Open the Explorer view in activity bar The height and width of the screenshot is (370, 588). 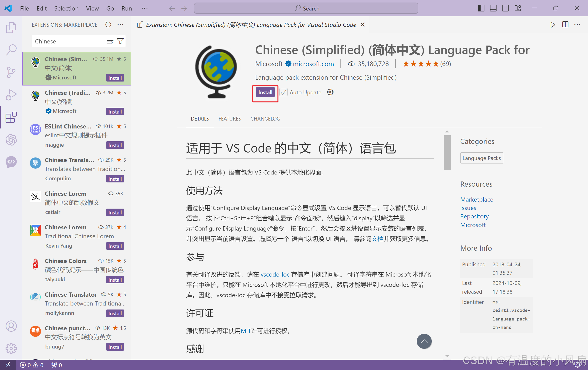click(11, 28)
